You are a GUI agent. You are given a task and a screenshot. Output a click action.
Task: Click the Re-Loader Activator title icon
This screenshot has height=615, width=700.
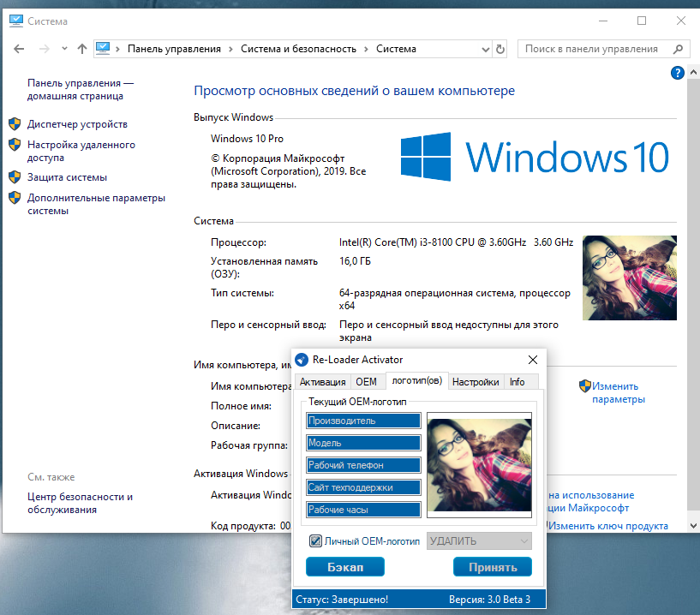(302, 359)
